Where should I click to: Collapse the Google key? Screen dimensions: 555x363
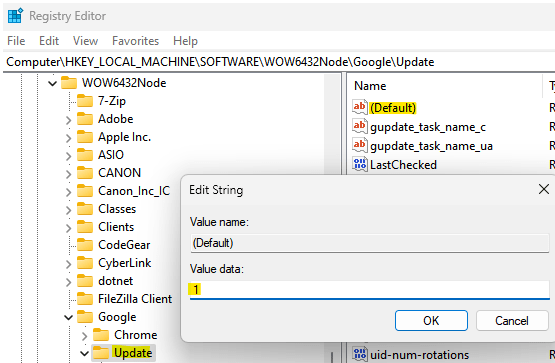pos(68,317)
